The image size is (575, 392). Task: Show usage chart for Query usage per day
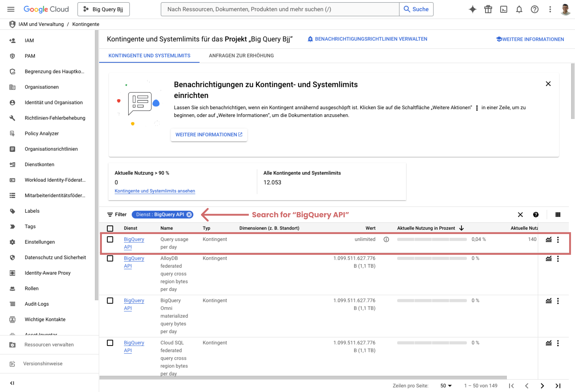pyautogui.click(x=549, y=240)
